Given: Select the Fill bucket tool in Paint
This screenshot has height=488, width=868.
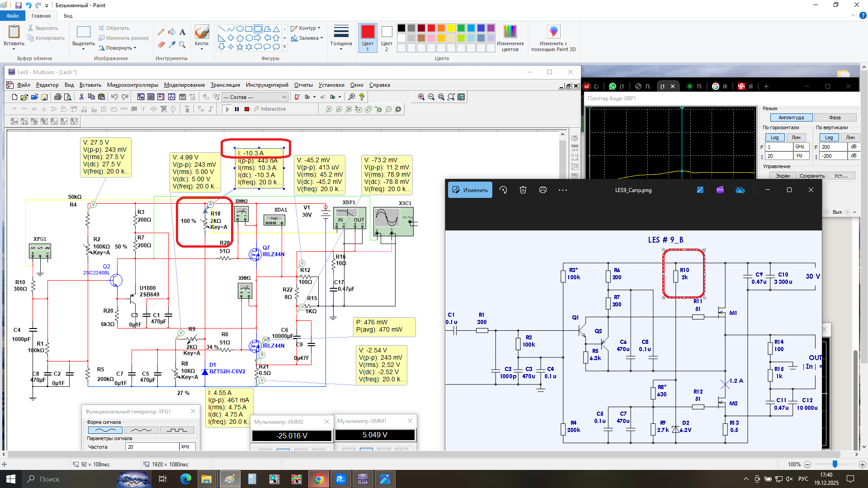Looking at the screenshot, I should coord(172,32).
